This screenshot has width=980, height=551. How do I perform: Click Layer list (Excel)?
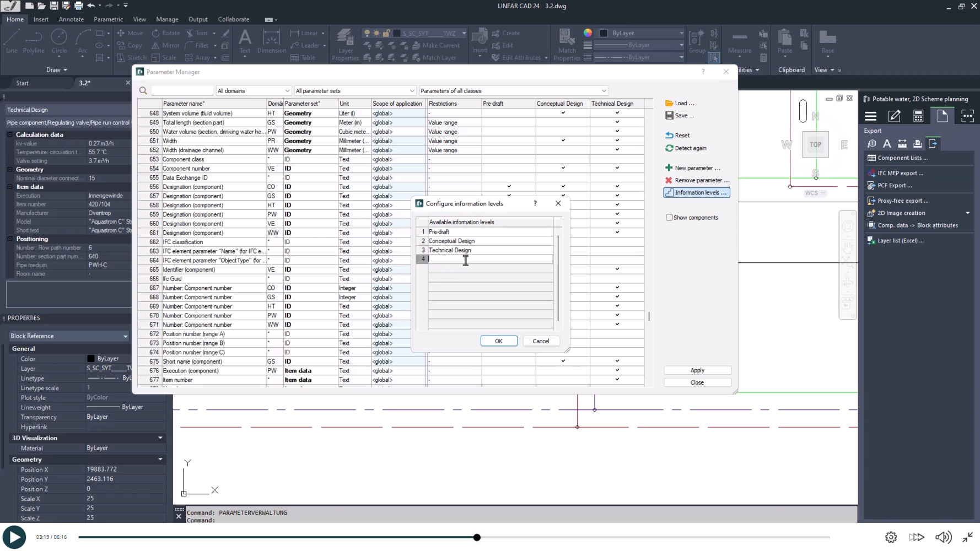tap(896, 241)
